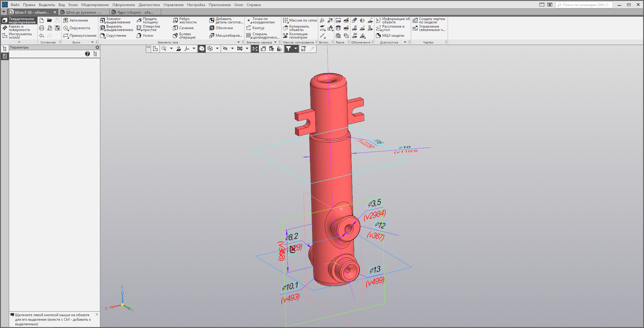644x328 pixels.
Task: Select the Прямоугольник rectangle tool
Action: 80,36
